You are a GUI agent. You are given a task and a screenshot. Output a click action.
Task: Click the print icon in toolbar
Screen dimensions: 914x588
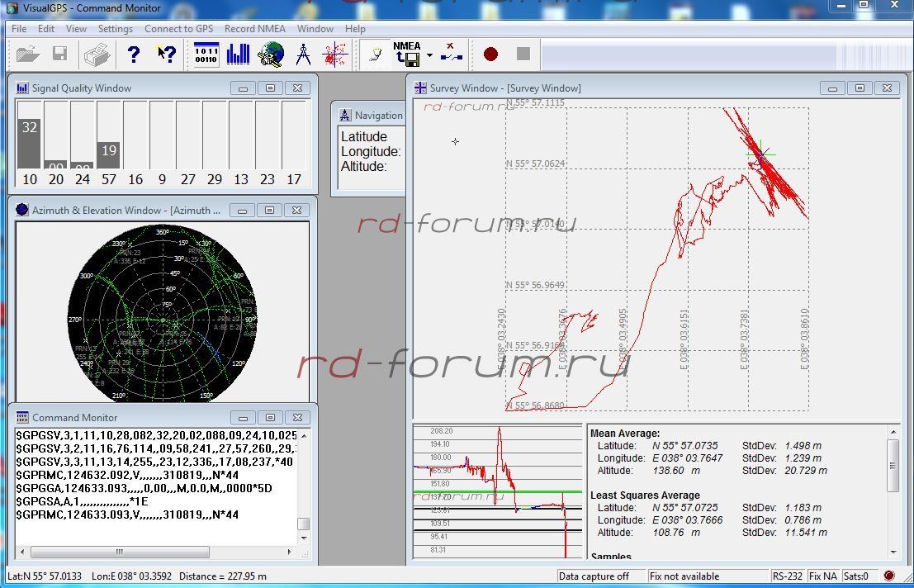[x=97, y=55]
